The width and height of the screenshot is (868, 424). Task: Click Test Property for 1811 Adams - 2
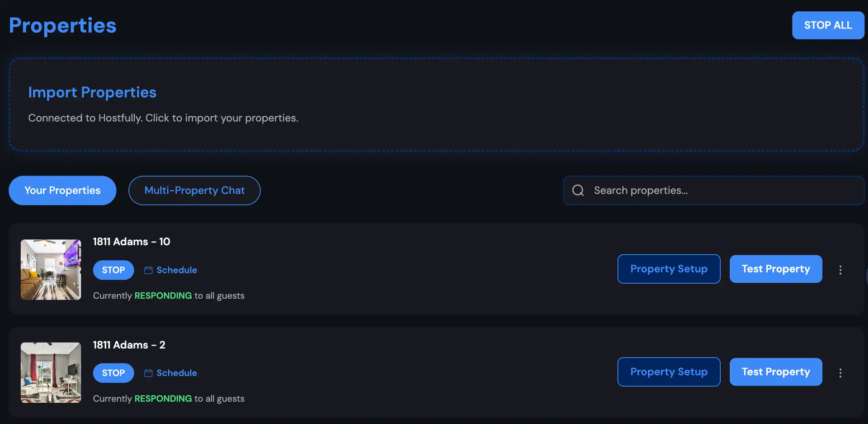(775, 372)
